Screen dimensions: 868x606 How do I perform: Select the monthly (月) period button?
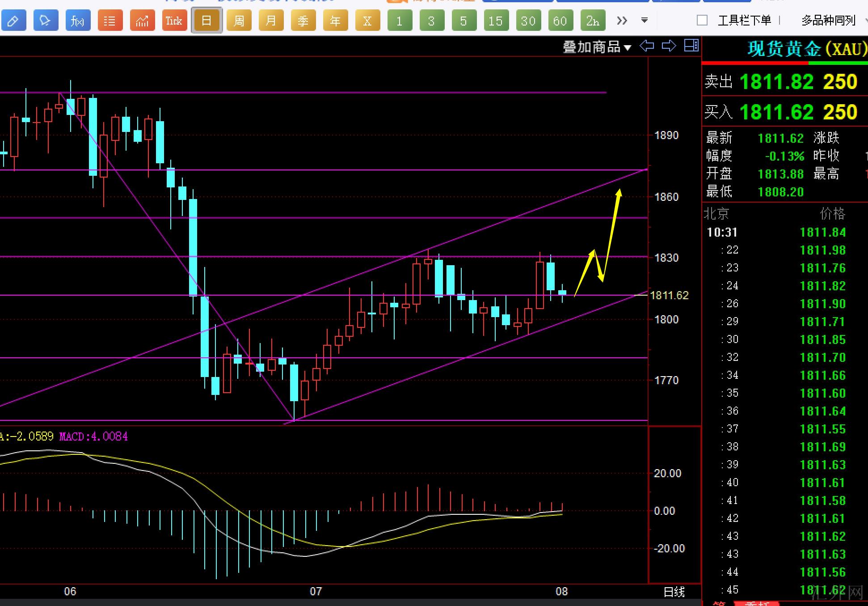[x=271, y=21]
